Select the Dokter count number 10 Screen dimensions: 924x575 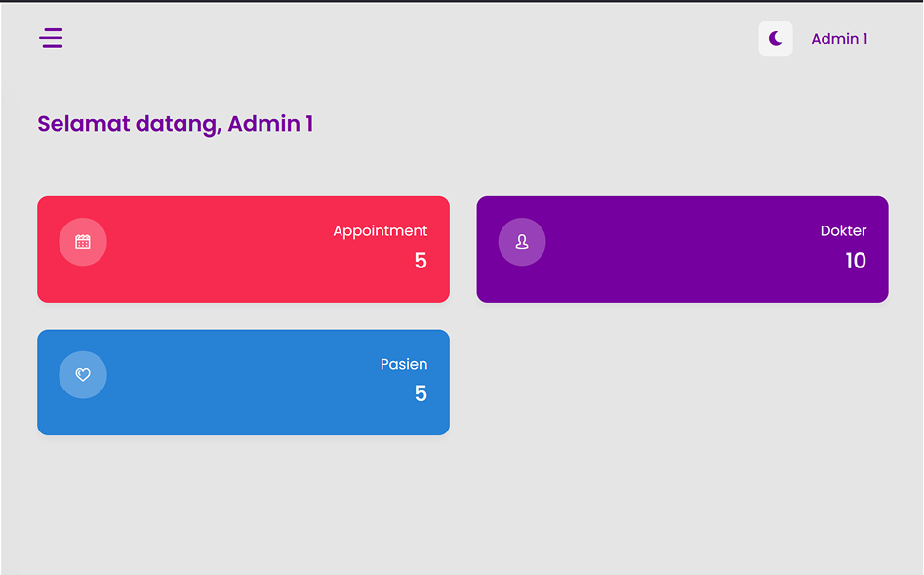[855, 261]
